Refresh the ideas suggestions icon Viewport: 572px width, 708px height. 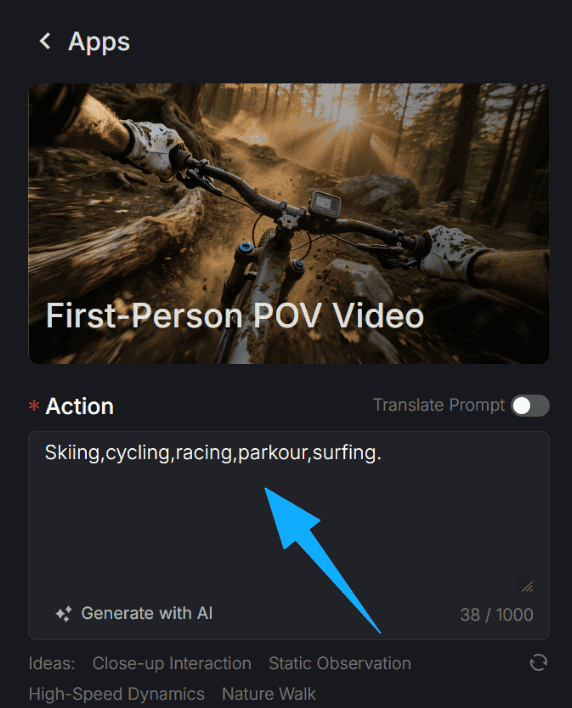click(538, 663)
